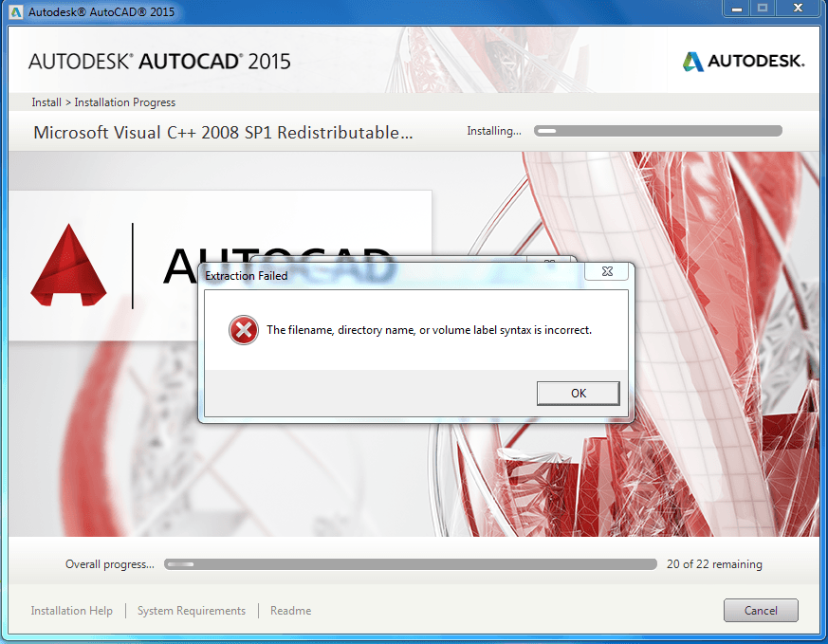828x644 pixels.
Task: Open the Readme link
Action: pos(290,611)
